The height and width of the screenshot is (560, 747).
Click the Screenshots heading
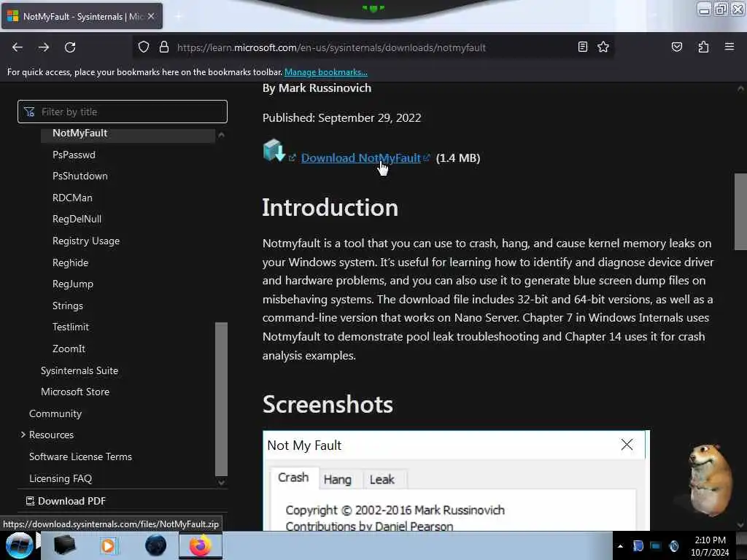point(328,405)
